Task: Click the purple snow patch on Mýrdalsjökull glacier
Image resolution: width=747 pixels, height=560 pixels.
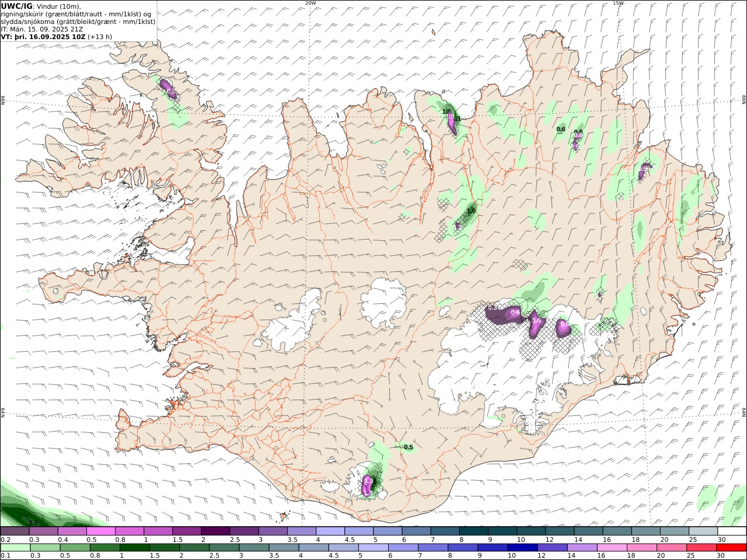Action: (368, 485)
